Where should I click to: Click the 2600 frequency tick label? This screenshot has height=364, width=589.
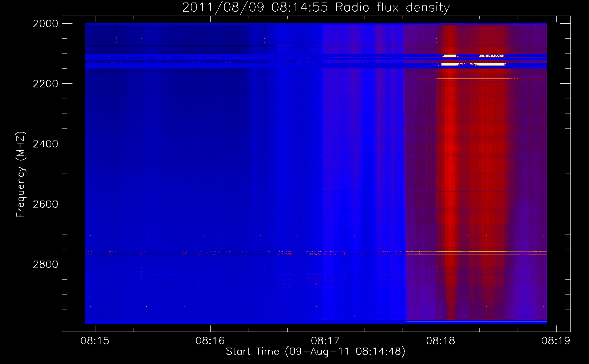tap(46, 204)
